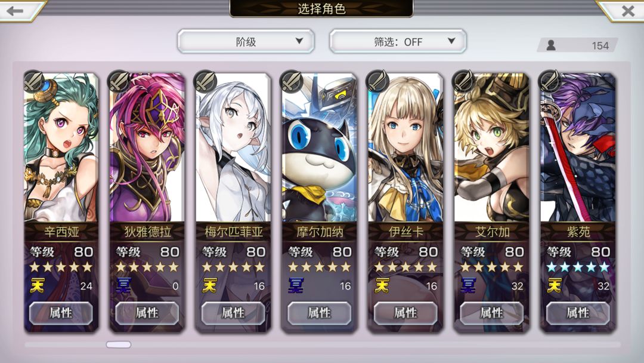Click the 伊丝卡 name label

406,232
